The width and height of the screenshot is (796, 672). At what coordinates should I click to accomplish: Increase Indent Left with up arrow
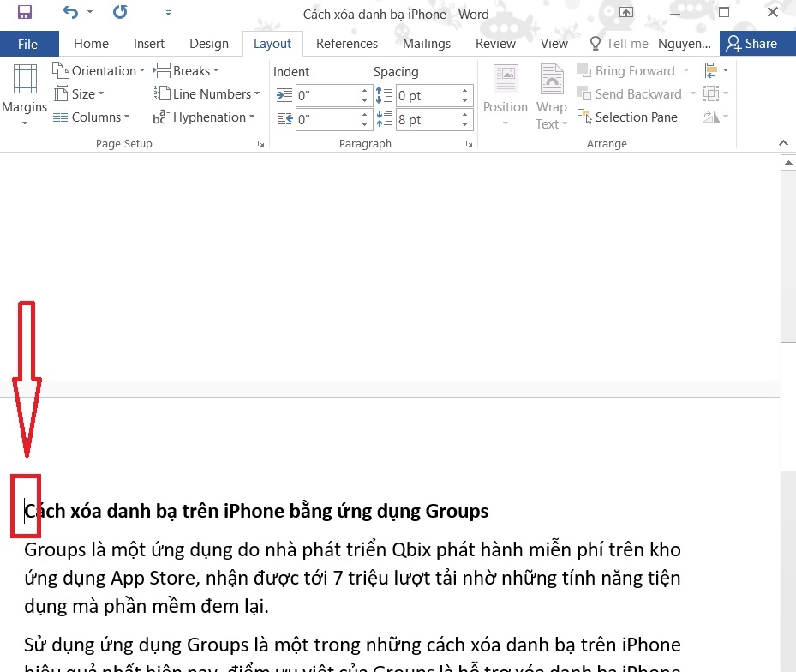(x=364, y=91)
